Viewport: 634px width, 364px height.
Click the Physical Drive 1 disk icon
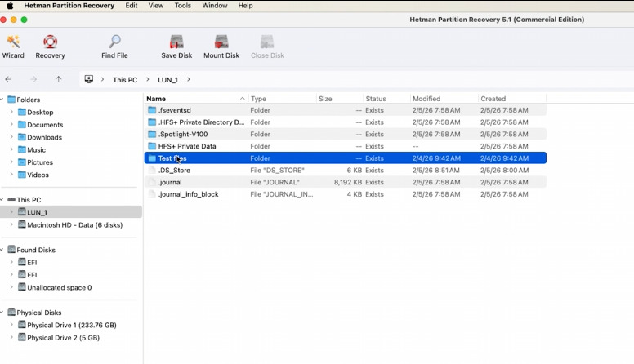(22, 325)
